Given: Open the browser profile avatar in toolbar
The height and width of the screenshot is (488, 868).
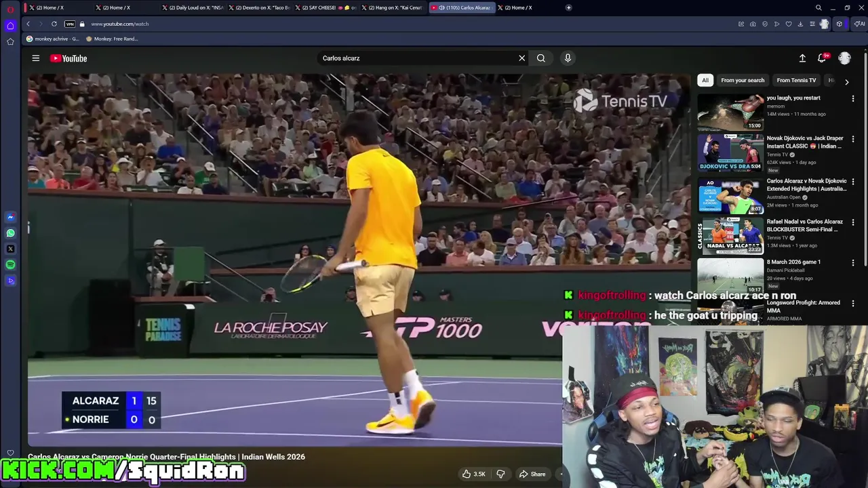Looking at the screenshot, I should [x=824, y=24].
